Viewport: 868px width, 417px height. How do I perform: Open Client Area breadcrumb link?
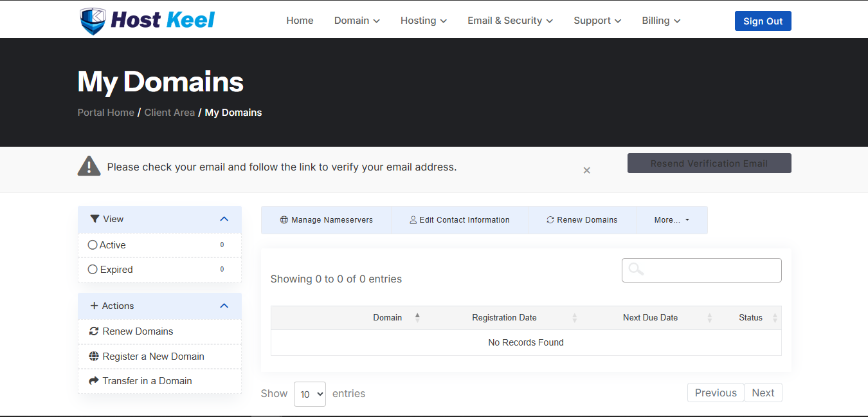(170, 113)
